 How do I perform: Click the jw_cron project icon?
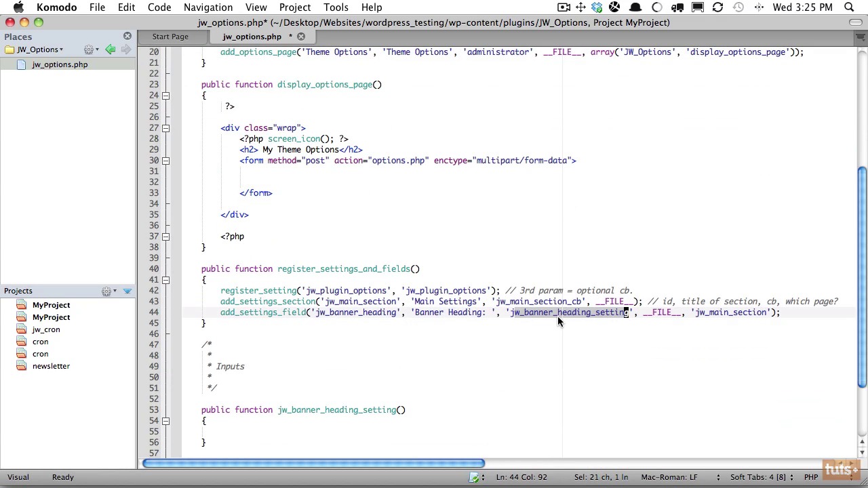coord(21,329)
